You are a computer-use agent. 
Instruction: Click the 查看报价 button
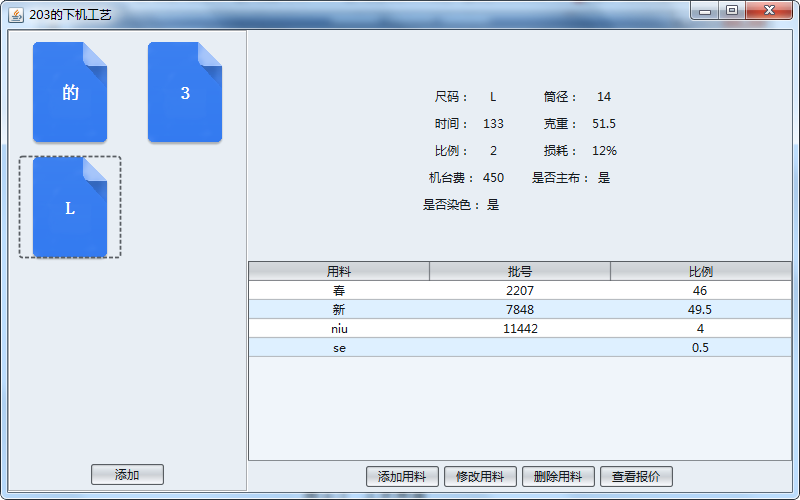click(636, 477)
